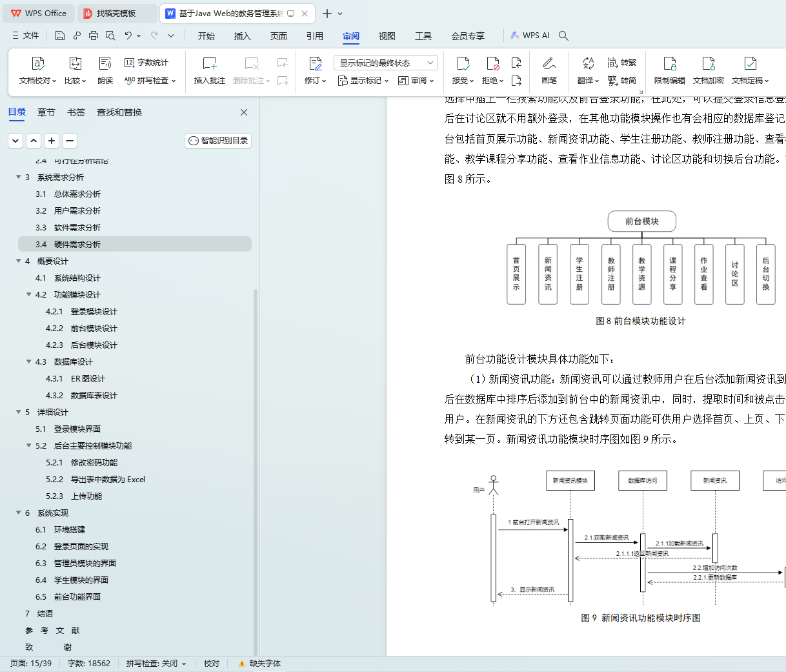This screenshot has height=672, width=786.
Task: Select the 画笔 pen tool
Action: (x=549, y=71)
